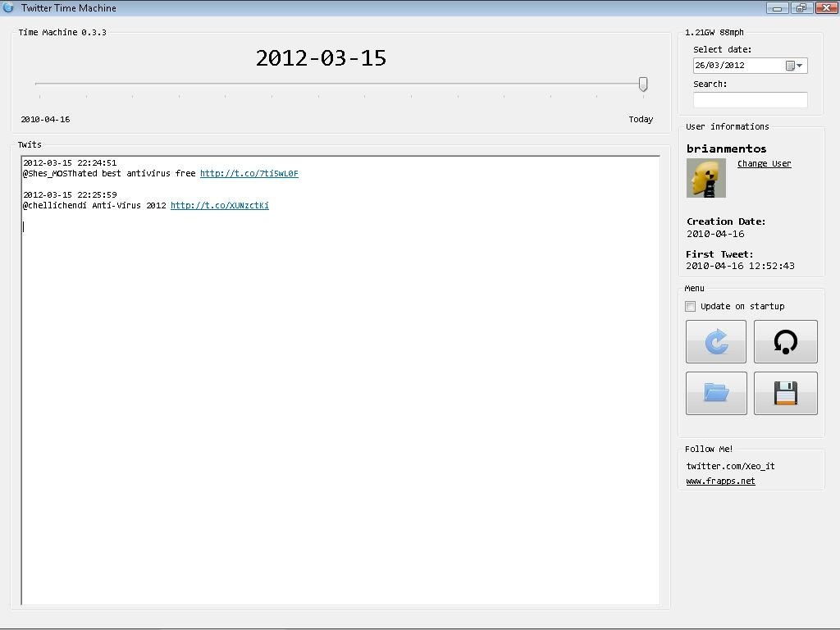840x630 pixels.
Task: Click the Today label under the slider
Action: 641,119
